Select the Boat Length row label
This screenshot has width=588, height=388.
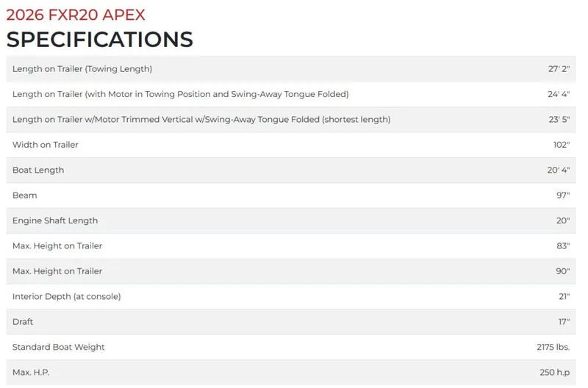coord(38,170)
